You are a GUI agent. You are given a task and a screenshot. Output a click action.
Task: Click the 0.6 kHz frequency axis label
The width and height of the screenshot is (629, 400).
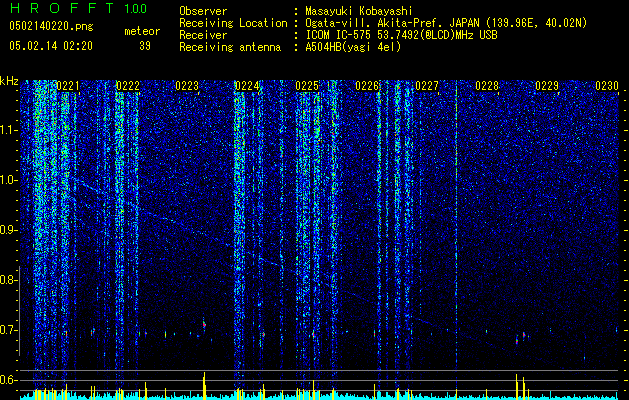pos(8,380)
